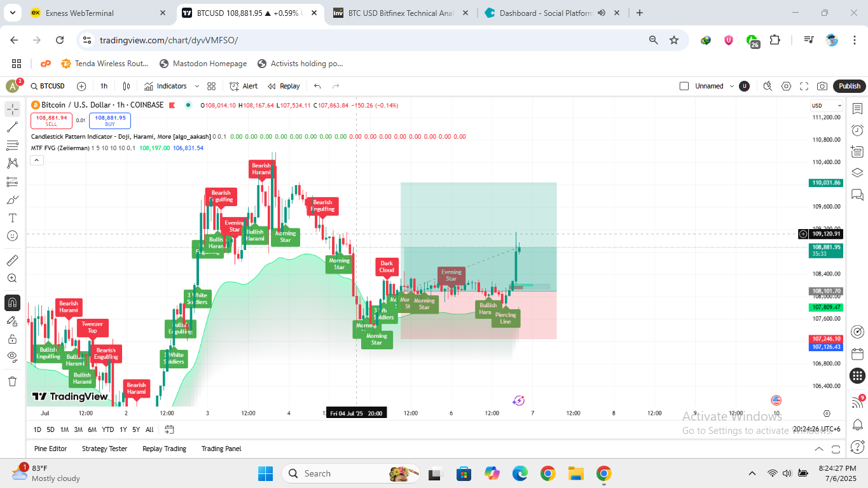Image resolution: width=868 pixels, height=488 pixels.
Task: Open File Explorer from the taskbar
Action: coord(576,473)
